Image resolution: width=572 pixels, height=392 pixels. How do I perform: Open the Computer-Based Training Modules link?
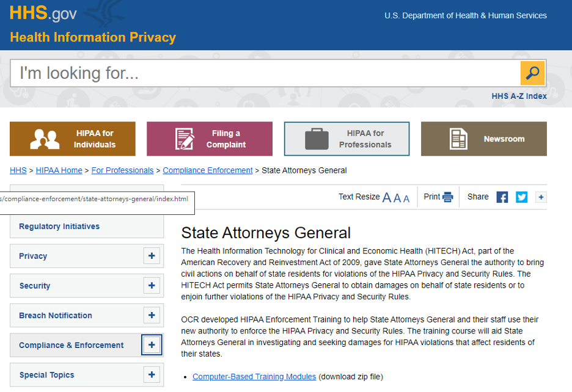254,377
